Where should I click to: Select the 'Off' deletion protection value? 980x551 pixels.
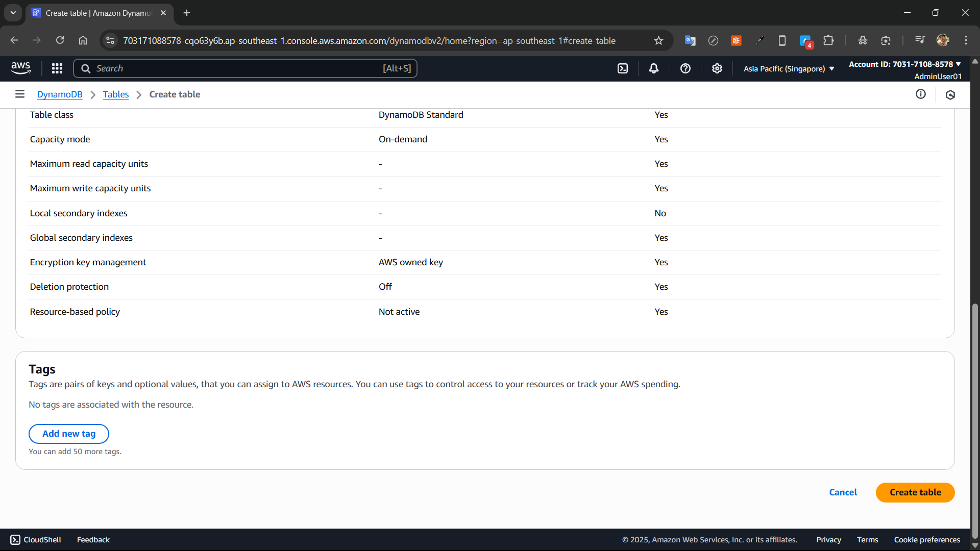click(385, 287)
